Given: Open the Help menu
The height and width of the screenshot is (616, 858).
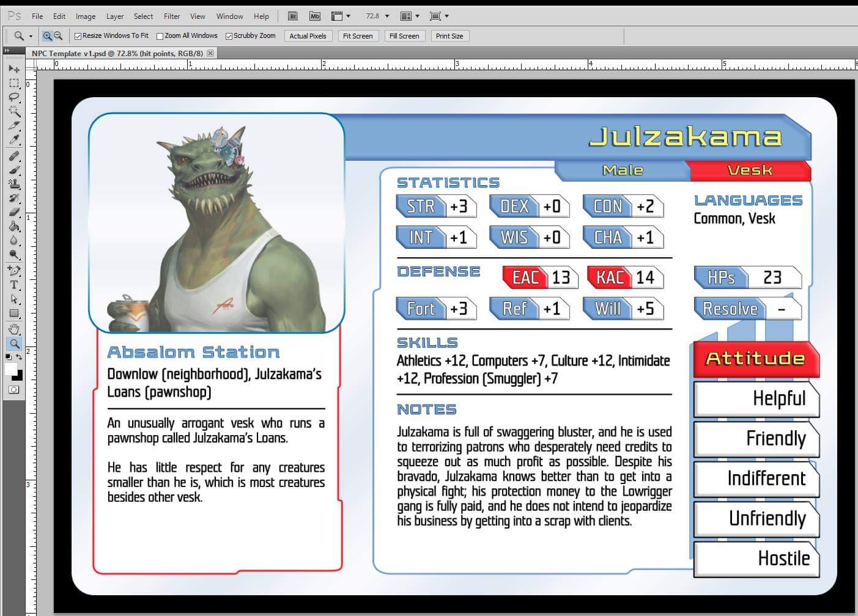Looking at the screenshot, I should 261,16.
